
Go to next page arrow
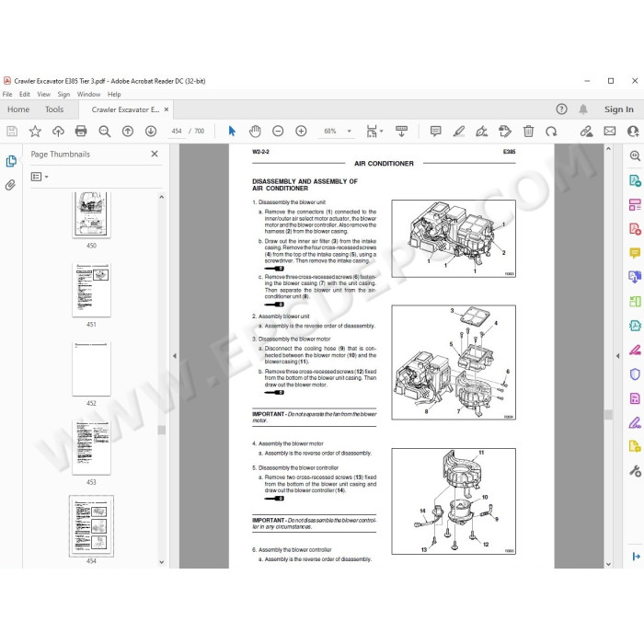coord(151,132)
